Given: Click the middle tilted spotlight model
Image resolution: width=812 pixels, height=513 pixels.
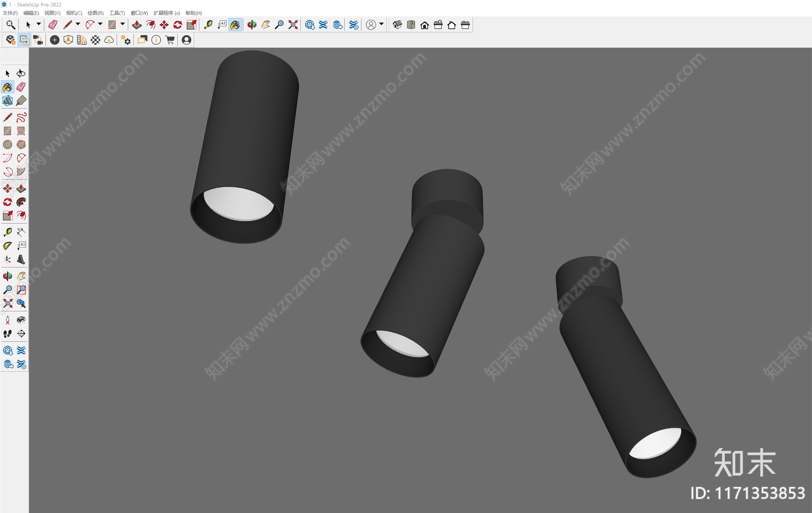Looking at the screenshot, I should pos(423,274).
